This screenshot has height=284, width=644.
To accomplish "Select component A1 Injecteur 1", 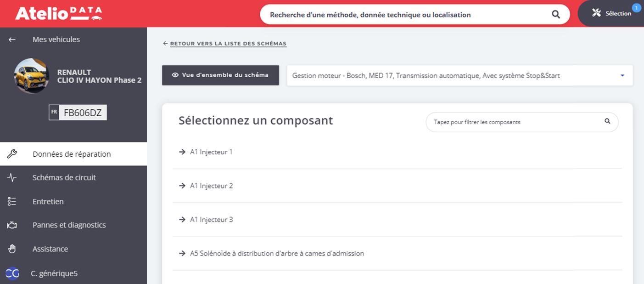I will [211, 152].
